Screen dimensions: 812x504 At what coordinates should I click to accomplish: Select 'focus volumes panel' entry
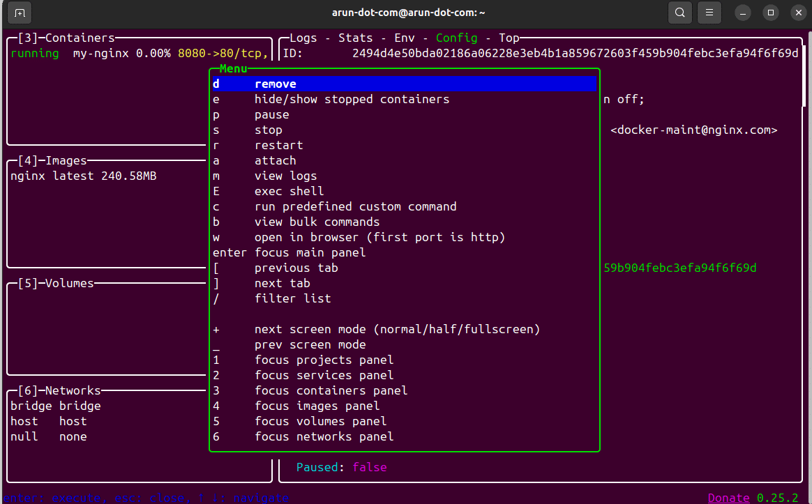405,421
